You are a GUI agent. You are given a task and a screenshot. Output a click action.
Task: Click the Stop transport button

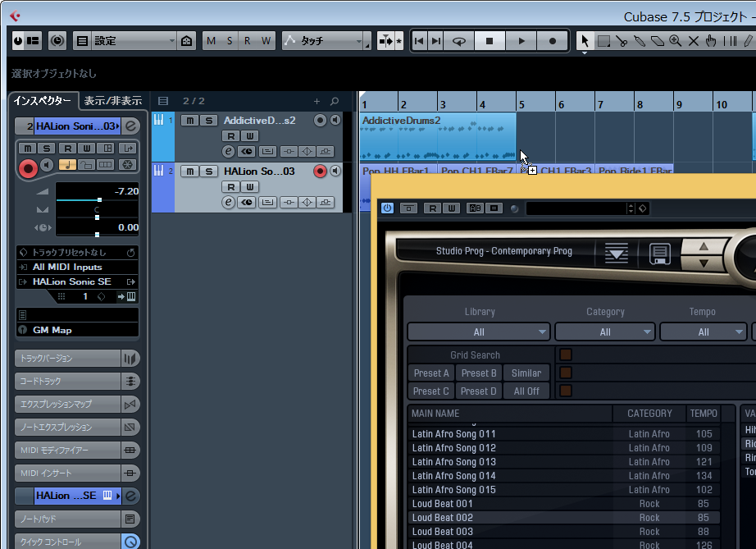tap(490, 41)
